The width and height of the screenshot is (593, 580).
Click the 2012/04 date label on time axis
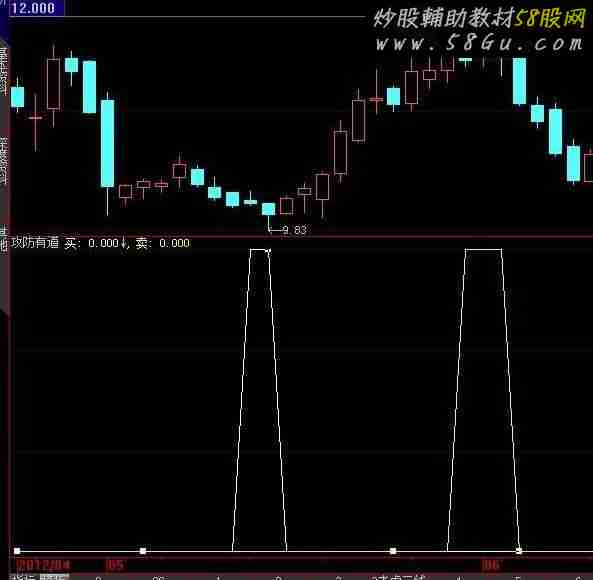(x=43, y=566)
